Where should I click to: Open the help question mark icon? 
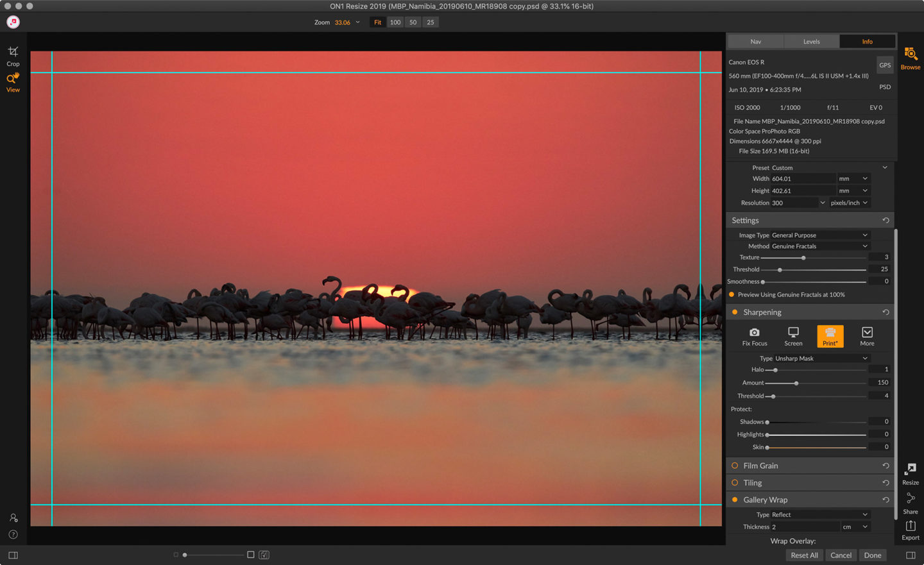[x=13, y=535]
